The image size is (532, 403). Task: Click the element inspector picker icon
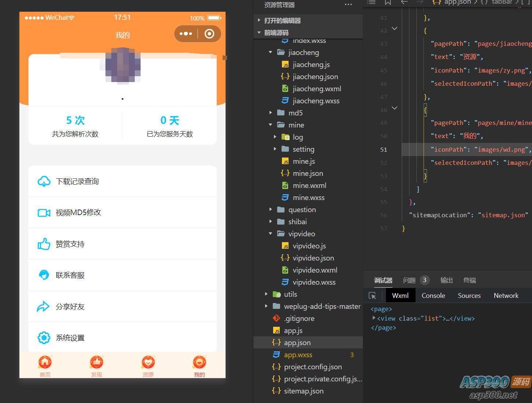372,296
